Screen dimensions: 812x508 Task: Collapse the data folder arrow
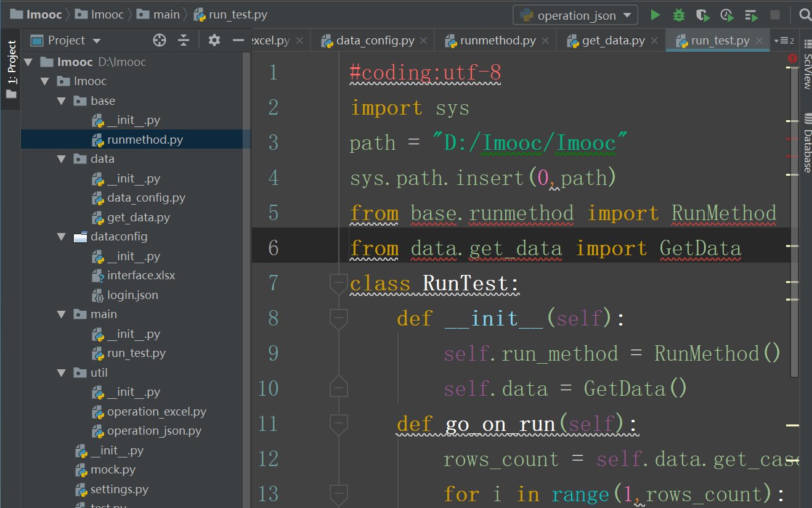pyautogui.click(x=61, y=159)
